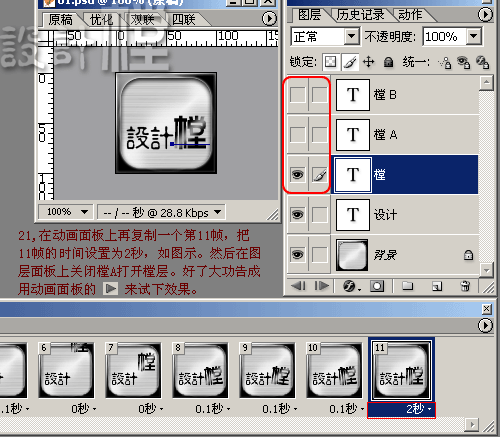
Task: Click the add layer mask icon
Action: click(x=377, y=286)
